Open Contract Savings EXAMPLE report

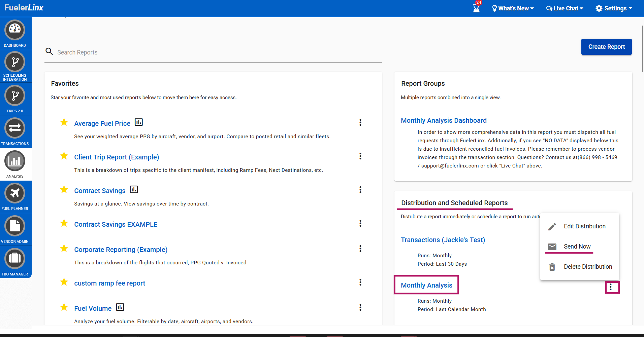(116, 224)
